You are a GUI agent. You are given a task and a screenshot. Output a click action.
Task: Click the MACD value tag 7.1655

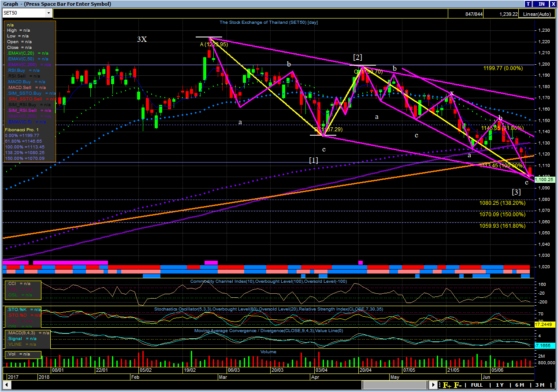[x=545, y=347]
